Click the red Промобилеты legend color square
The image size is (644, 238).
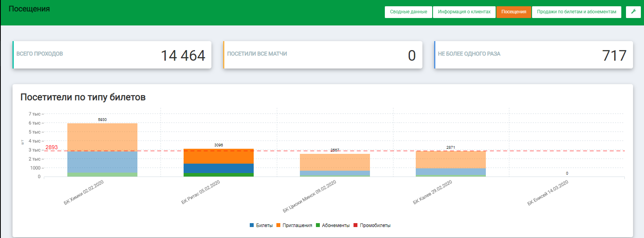[x=355, y=225]
